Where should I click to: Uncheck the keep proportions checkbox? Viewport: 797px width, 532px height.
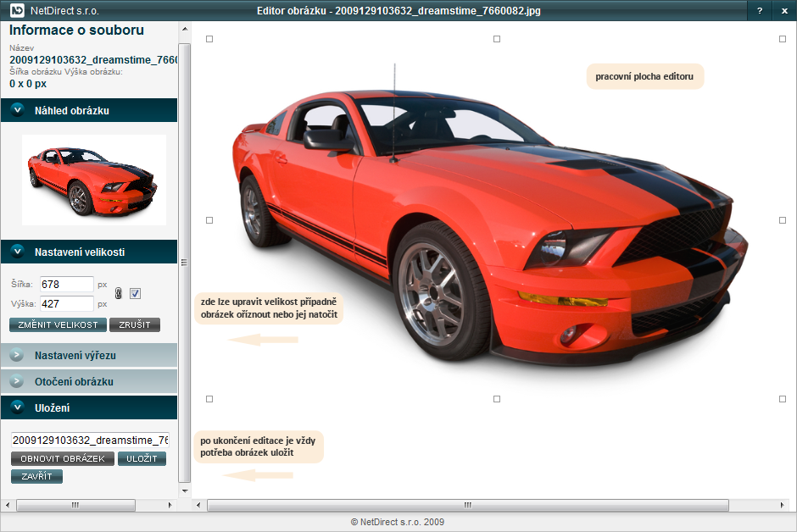(x=135, y=293)
